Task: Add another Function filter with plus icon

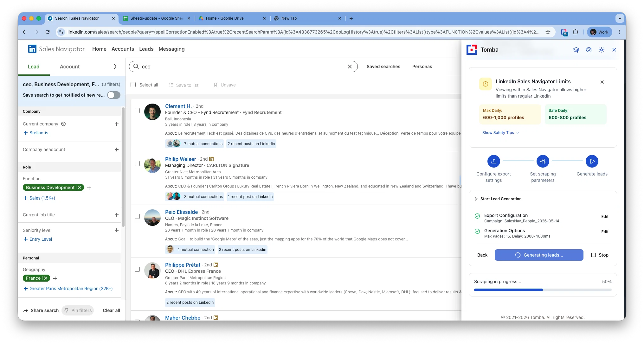Action: click(89, 188)
